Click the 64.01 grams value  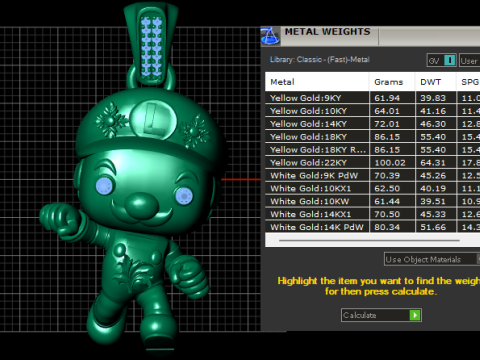[387, 111]
